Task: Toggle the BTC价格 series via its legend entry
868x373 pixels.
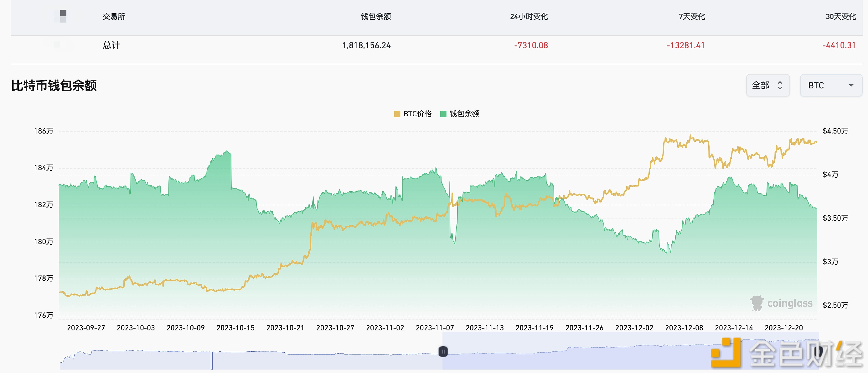Action: coord(412,114)
